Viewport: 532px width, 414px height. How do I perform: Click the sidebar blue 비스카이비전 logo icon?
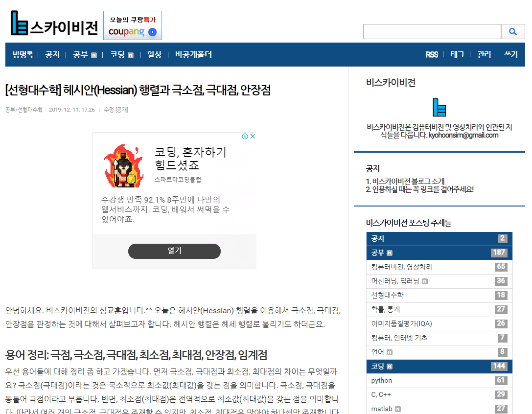click(439, 108)
